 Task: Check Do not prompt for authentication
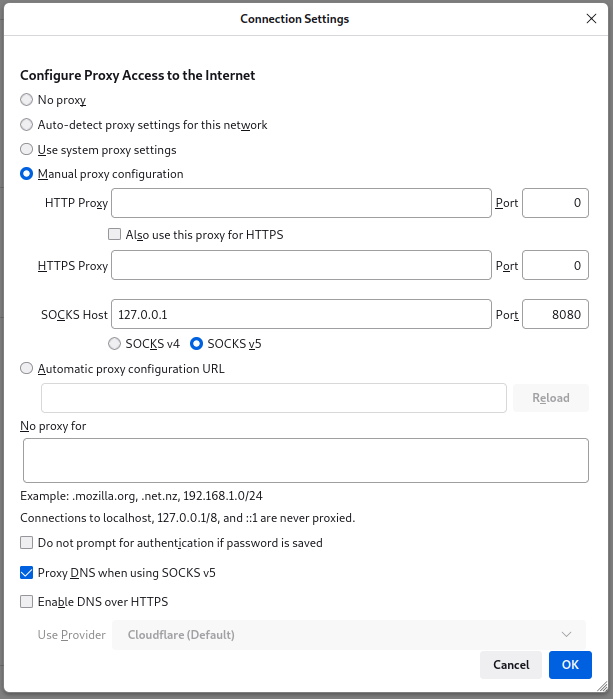[x=27, y=543]
